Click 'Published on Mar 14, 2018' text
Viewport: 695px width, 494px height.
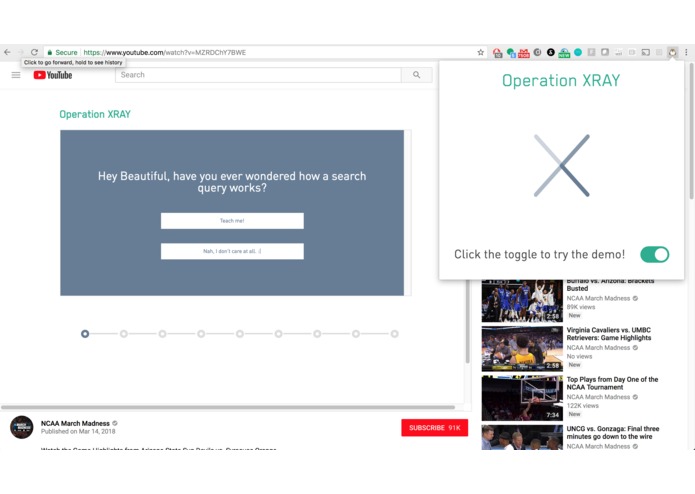78,431
